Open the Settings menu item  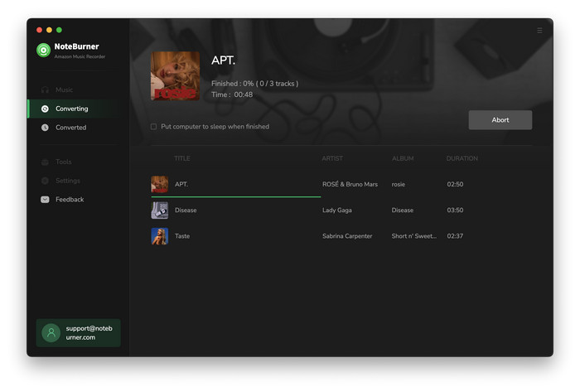(68, 181)
